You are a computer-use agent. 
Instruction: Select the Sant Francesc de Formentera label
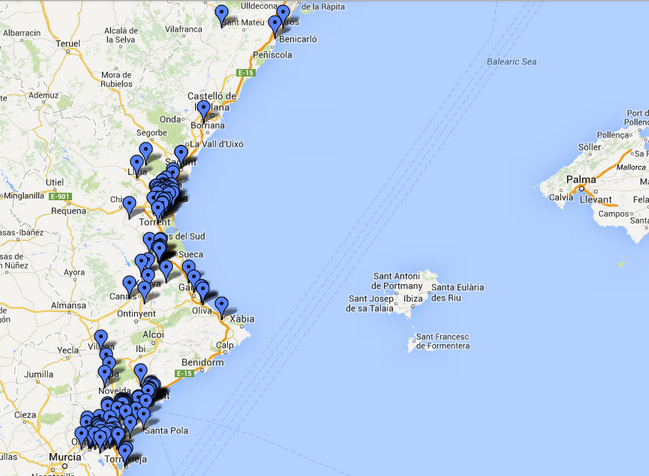tap(442, 341)
